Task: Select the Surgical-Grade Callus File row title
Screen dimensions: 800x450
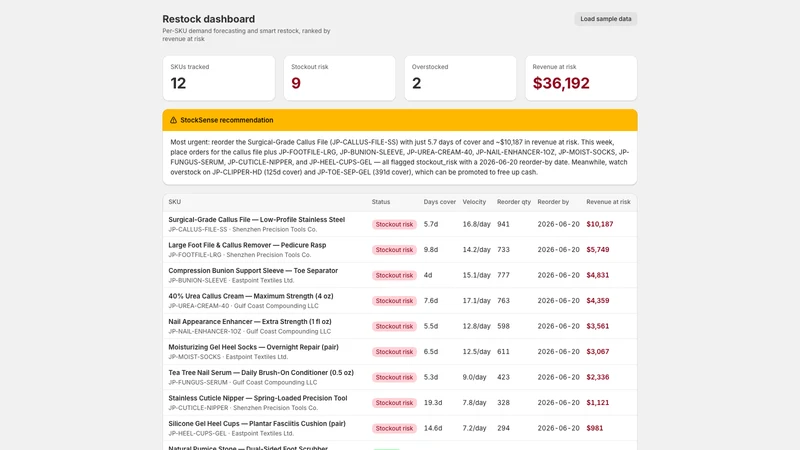Action: 257,219
